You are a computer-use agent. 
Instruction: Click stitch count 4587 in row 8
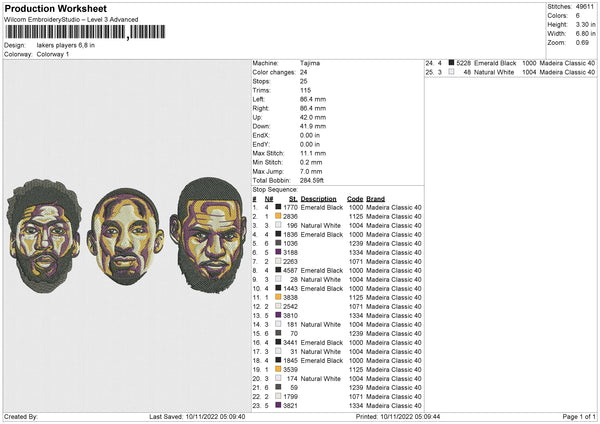coord(290,271)
